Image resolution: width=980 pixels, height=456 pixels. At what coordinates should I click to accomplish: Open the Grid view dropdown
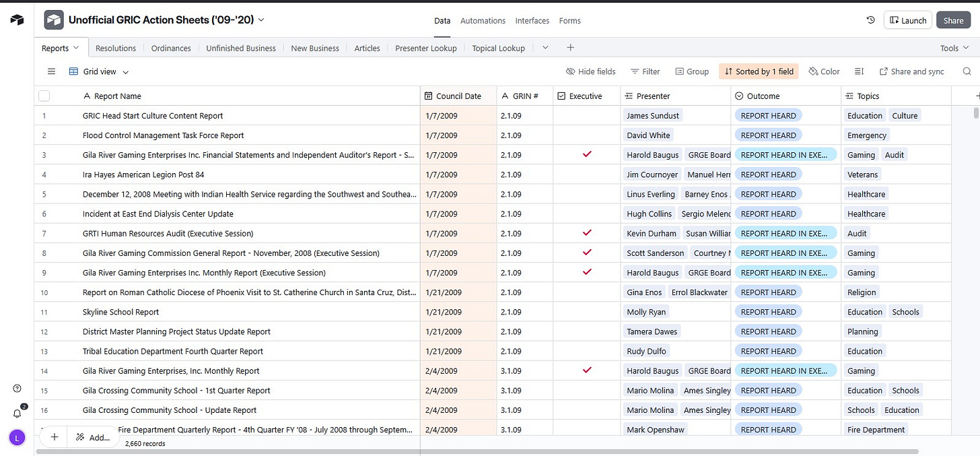99,71
